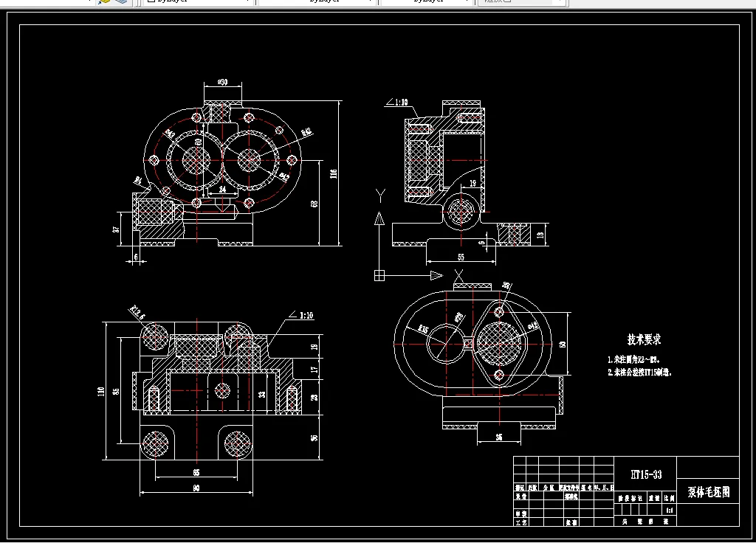756x543 pixels.
Task: Click the 110 height dimension on the left
Action: [x=101, y=391]
